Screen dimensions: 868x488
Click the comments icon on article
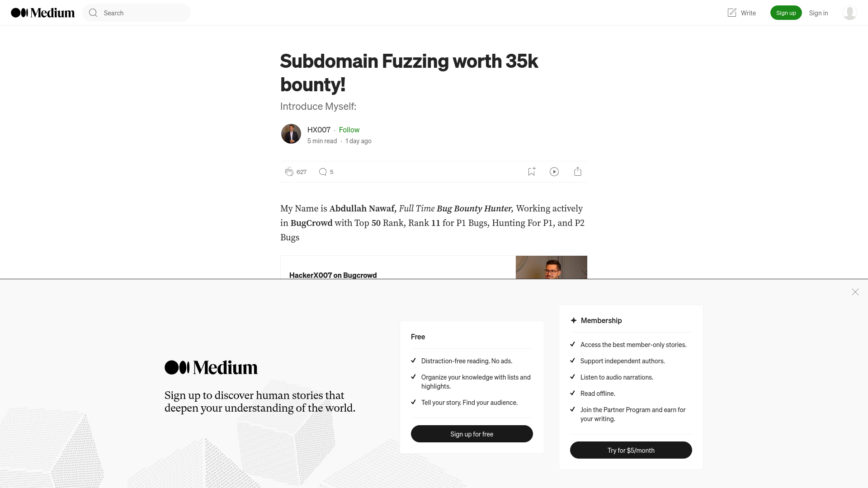pyautogui.click(x=323, y=172)
